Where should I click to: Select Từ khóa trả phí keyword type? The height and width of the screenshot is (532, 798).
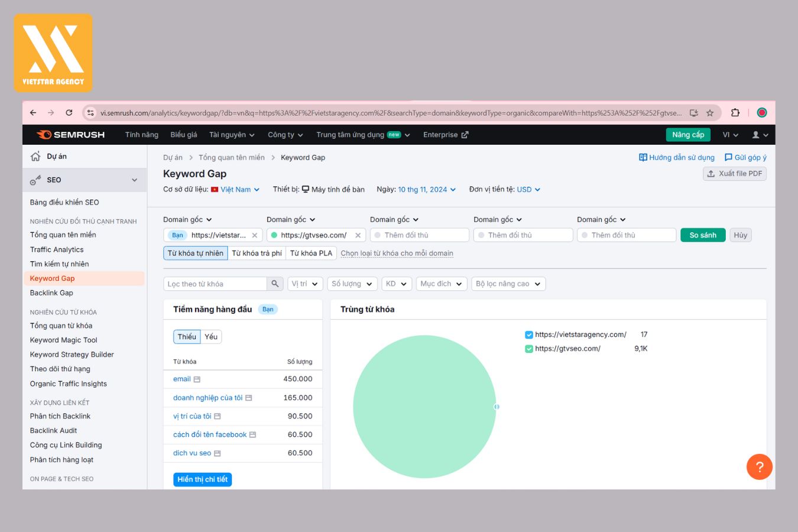[x=257, y=253]
